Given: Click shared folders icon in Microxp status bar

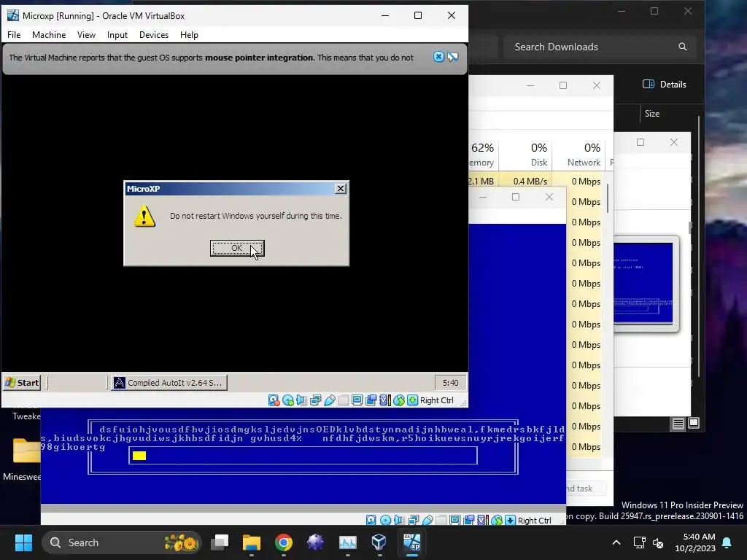Looking at the screenshot, I should (343, 400).
